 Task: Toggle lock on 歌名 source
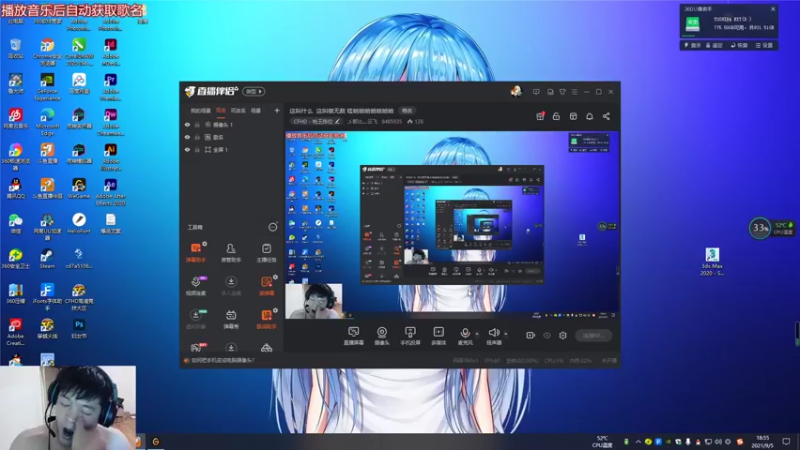coord(197,137)
